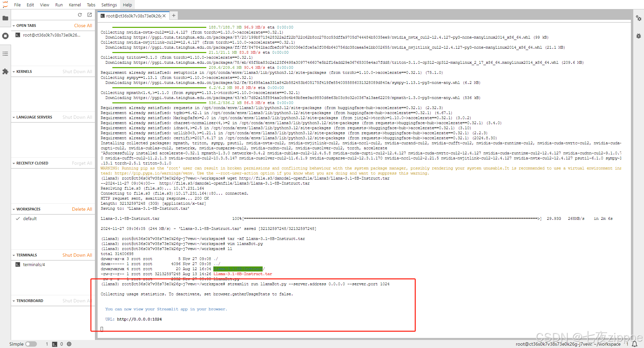Screen dimensions: 644x348
Task: Collapse the LANGUAGE SERVERS section
Action: tap(14, 117)
